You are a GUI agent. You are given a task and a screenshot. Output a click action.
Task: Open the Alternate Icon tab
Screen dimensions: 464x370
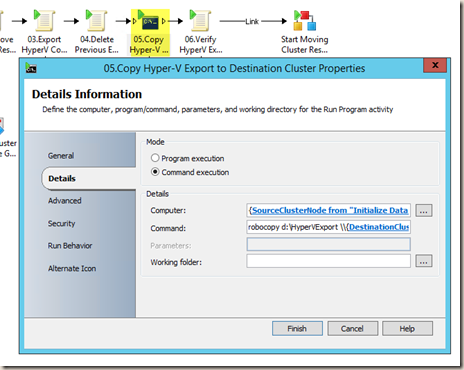click(72, 268)
